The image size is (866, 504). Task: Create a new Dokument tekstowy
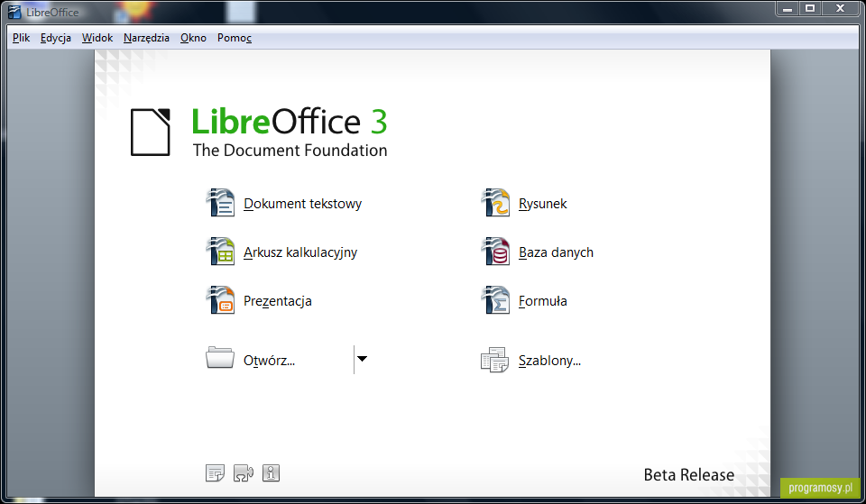303,204
